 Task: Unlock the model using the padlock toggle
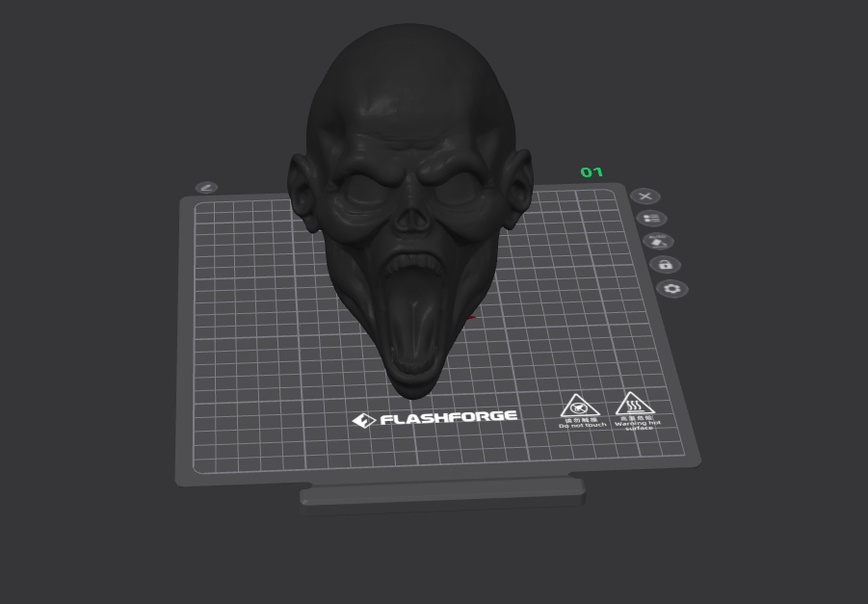(x=665, y=264)
